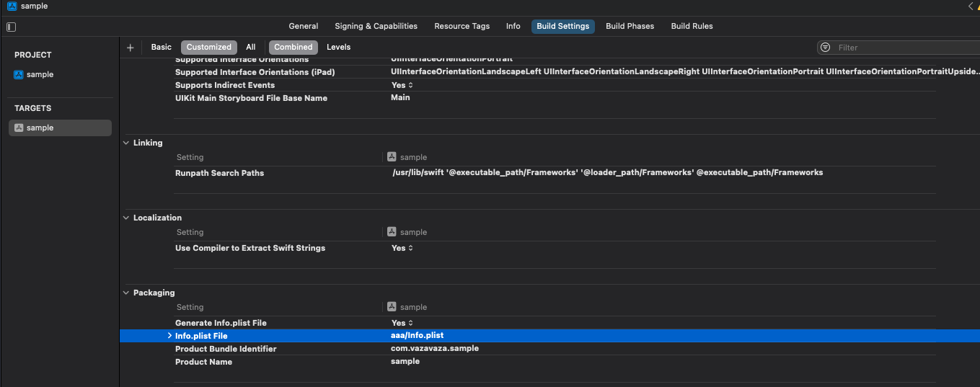
Task: Open Generate Info.plist File Yes dropdown
Action: 402,323
